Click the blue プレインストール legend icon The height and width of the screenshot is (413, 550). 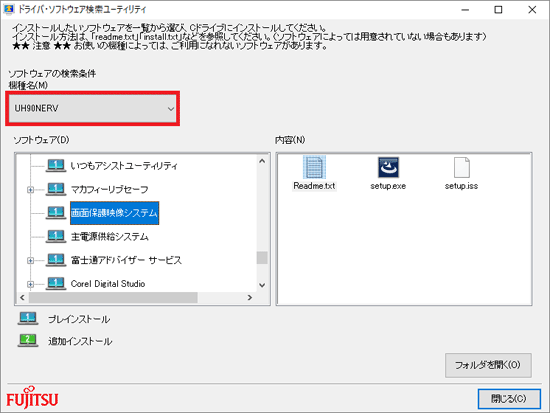tap(28, 319)
